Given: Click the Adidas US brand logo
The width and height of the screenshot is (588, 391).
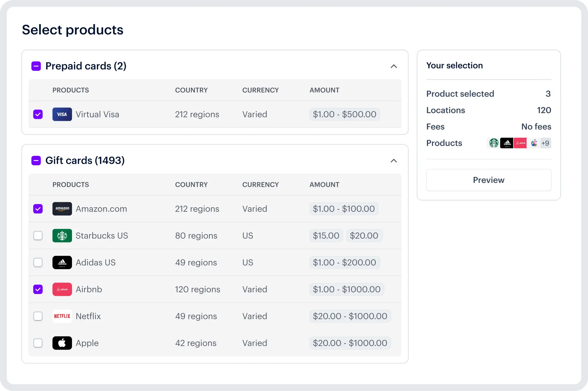Looking at the screenshot, I should pyautogui.click(x=62, y=263).
